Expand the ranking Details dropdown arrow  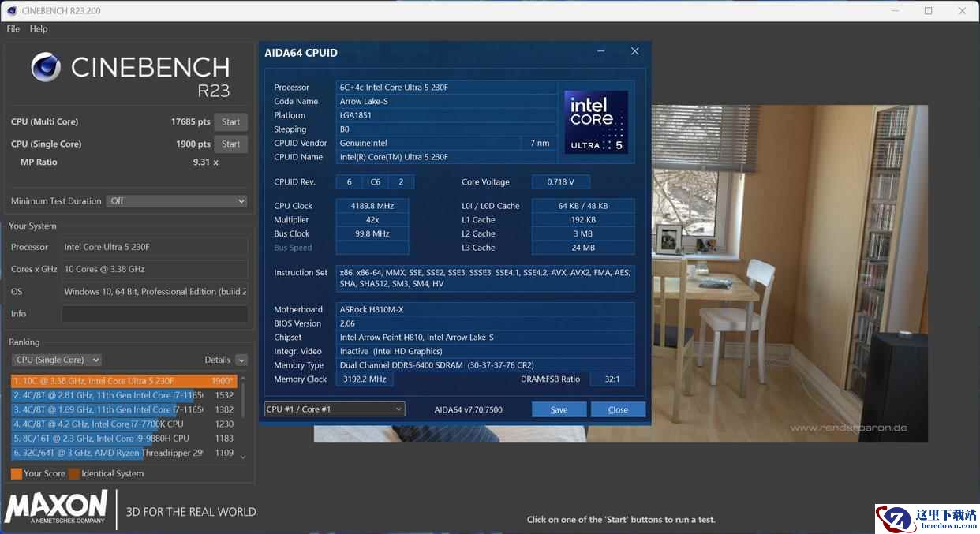pos(241,360)
